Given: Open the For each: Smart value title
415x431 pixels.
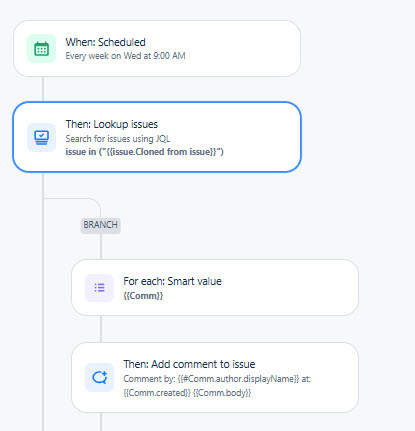Looking at the screenshot, I should pyautogui.click(x=172, y=281).
